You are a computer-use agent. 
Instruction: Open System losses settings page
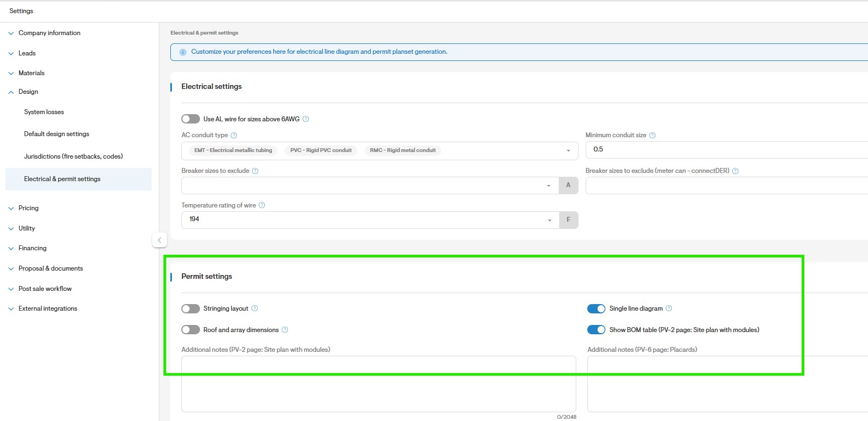click(44, 112)
